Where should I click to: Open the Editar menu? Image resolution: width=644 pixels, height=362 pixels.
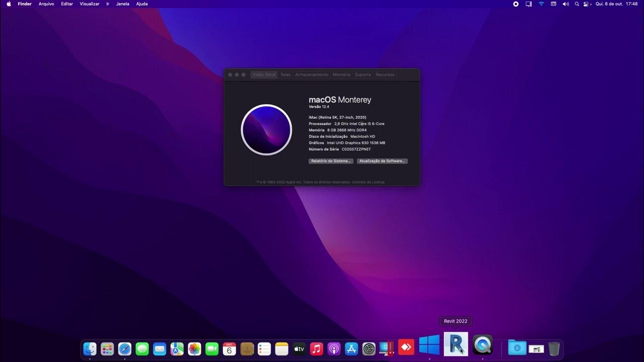coord(67,4)
